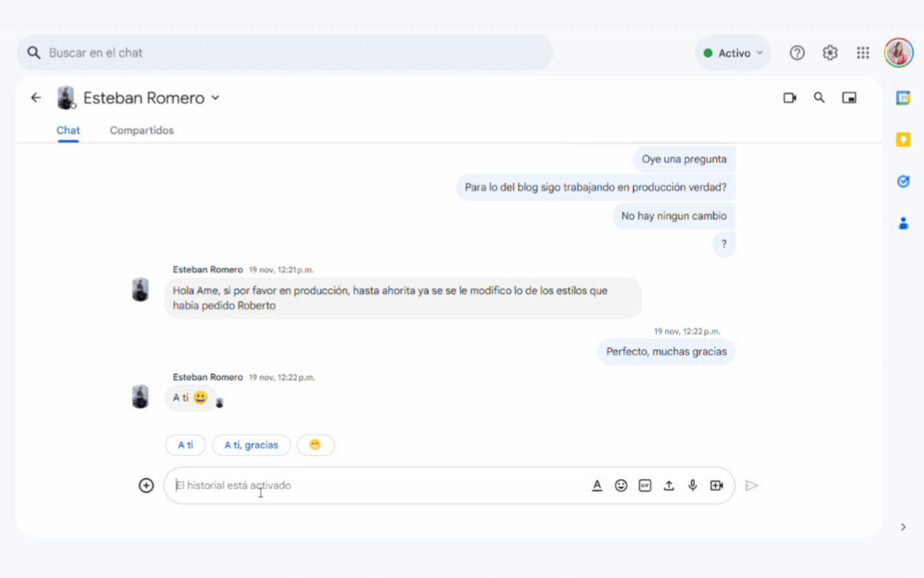Open the emoji picker
The height and width of the screenshot is (578, 924).
click(621, 486)
